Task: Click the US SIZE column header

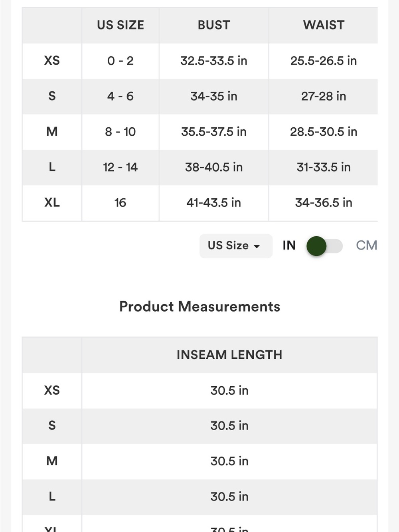Action: [120, 25]
